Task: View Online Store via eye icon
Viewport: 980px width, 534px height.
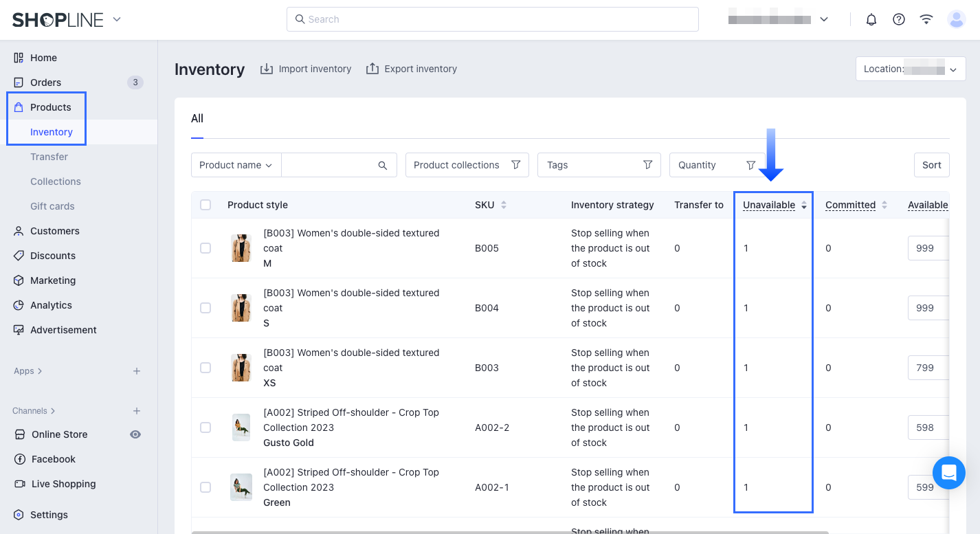Action: [136, 434]
